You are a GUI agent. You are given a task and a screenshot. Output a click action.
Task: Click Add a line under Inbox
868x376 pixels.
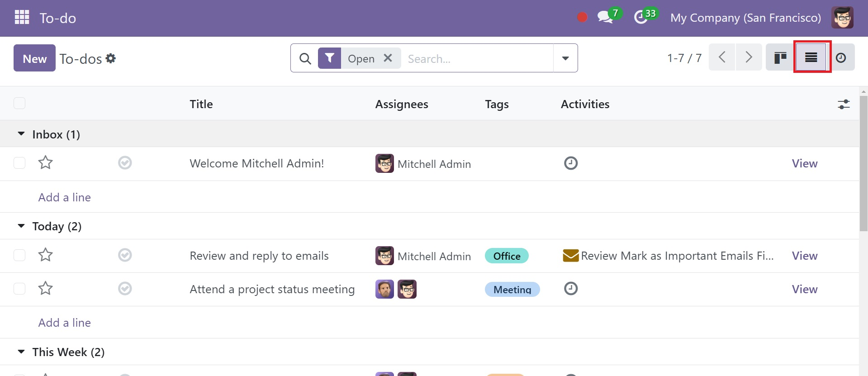click(64, 197)
